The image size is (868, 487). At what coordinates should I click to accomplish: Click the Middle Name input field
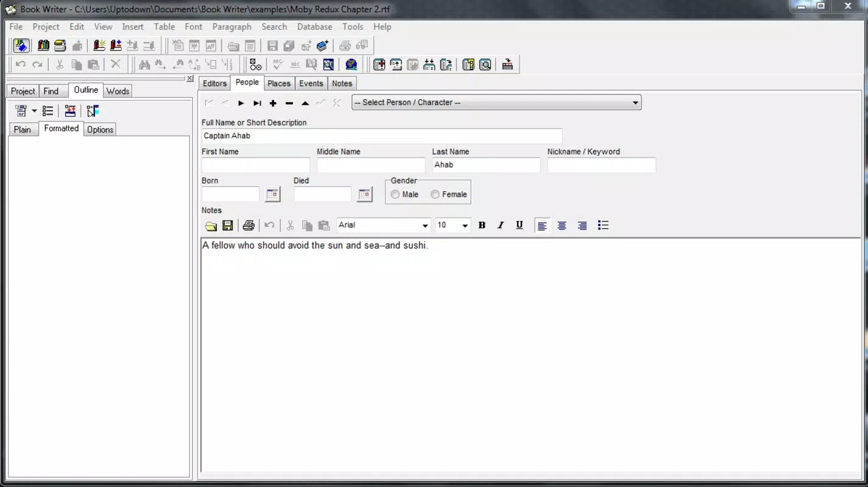[x=371, y=165]
